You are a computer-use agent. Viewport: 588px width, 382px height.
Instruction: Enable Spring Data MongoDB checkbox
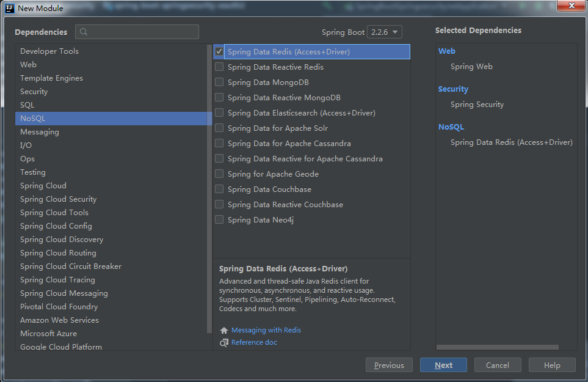pyautogui.click(x=219, y=83)
